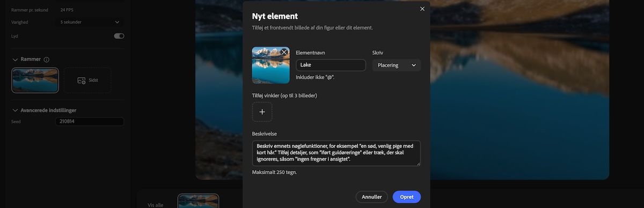Image resolution: width=644 pixels, height=208 pixels.
Task: Click the Seed field 210814
Action: (90, 122)
